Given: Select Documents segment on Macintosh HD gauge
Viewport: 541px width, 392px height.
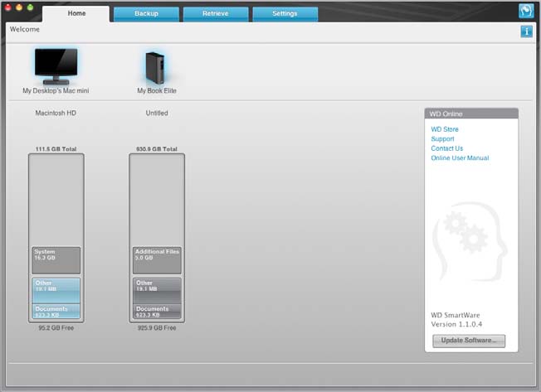Looking at the screenshot, I should 56,312.
